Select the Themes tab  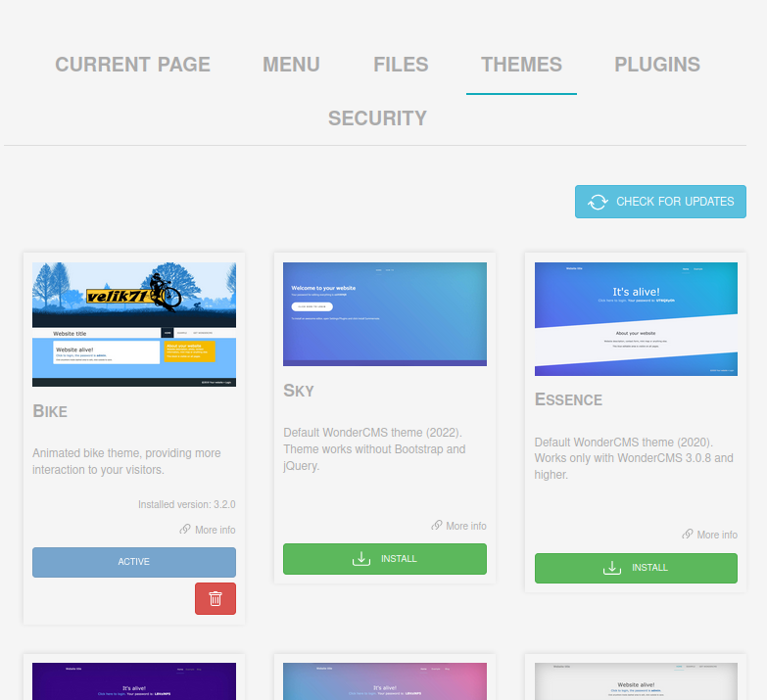click(x=521, y=65)
